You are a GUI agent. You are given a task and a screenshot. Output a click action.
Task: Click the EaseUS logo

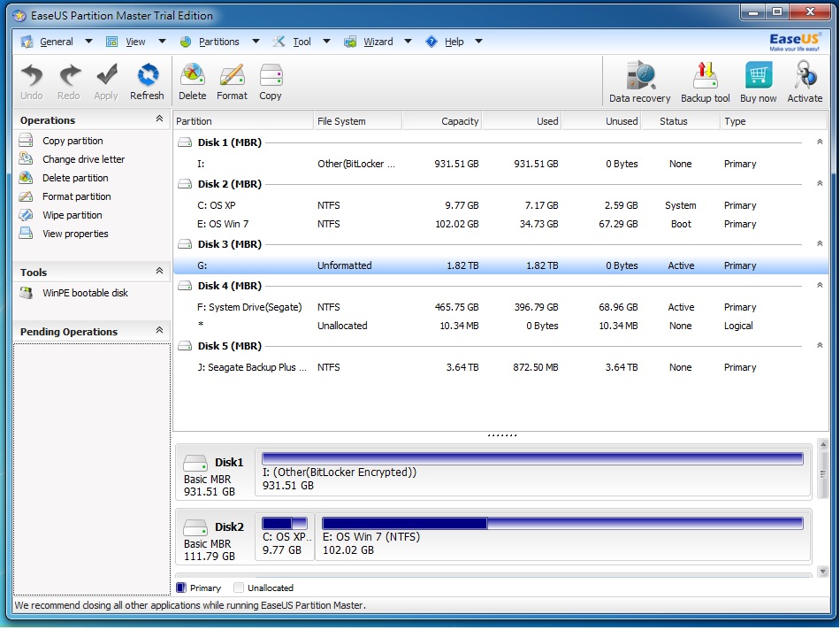coord(795,42)
